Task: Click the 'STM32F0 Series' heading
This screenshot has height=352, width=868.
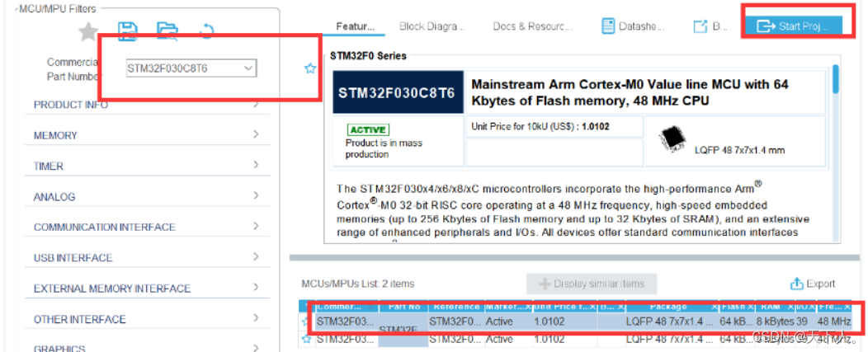Action: pyautogui.click(x=368, y=56)
